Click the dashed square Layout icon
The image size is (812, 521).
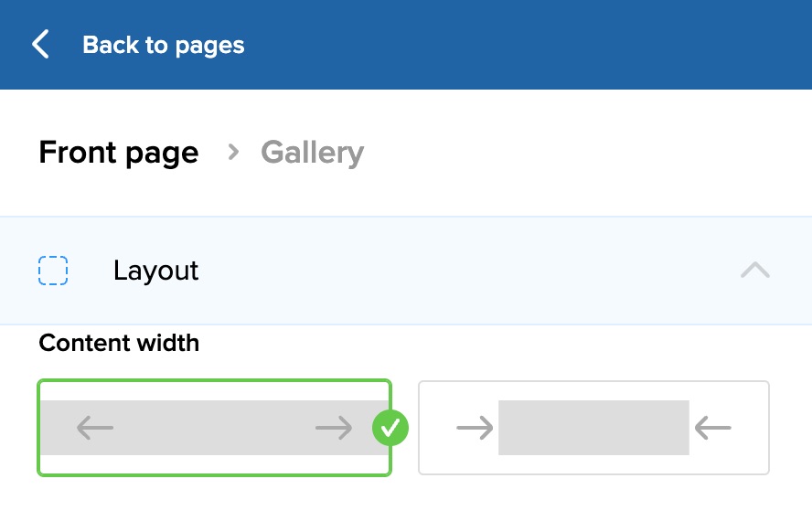[53, 271]
